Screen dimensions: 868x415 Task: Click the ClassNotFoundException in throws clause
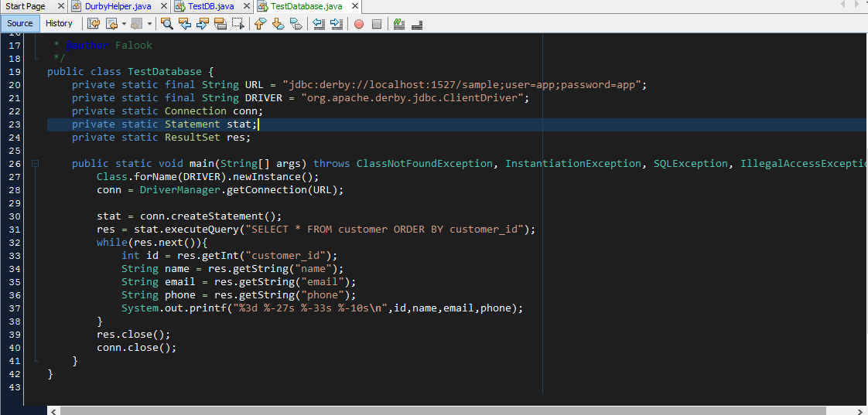pos(425,164)
